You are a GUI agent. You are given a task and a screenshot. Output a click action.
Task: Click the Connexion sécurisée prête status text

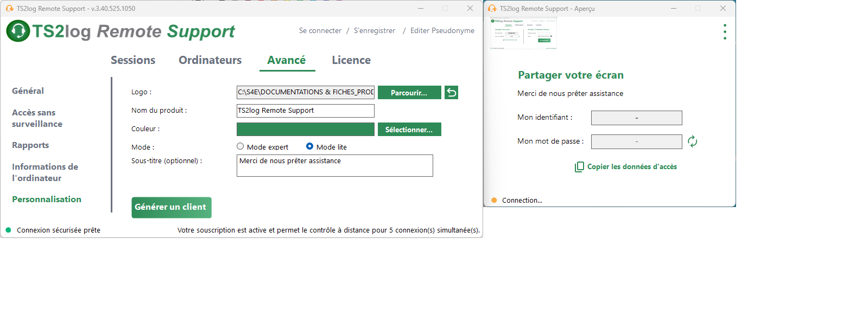[59, 230]
